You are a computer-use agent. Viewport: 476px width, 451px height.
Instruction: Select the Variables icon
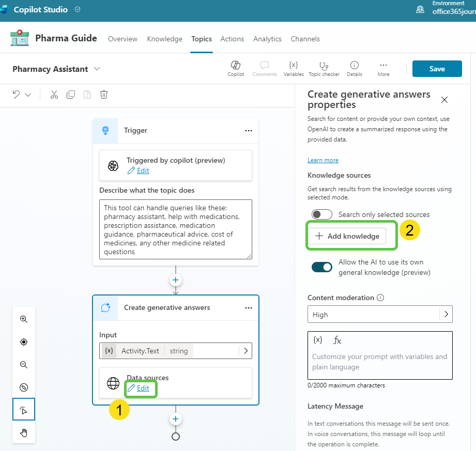point(294,68)
